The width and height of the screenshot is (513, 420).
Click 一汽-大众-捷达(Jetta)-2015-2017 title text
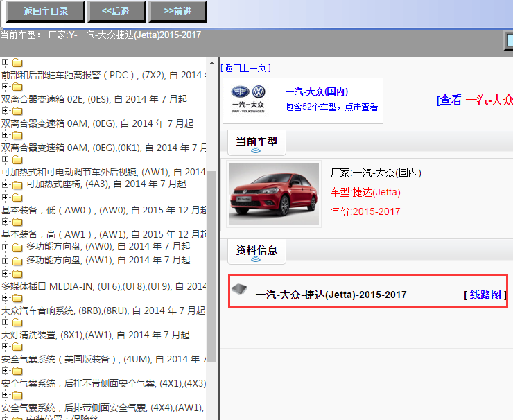point(331,295)
